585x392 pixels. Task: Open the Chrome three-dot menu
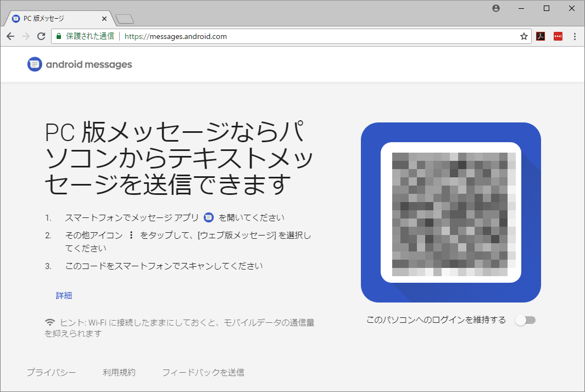coord(575,36)
